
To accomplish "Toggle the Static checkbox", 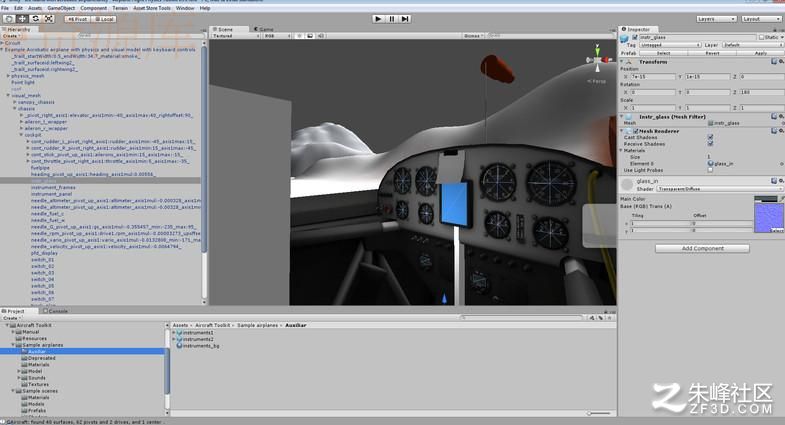I will click(x=761, y=38).
